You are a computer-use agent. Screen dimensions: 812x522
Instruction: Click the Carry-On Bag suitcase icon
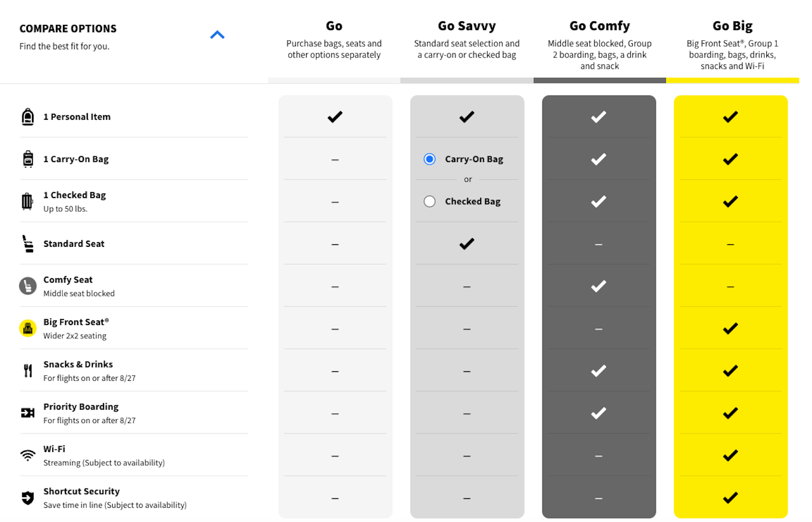[x=28, y=159]
